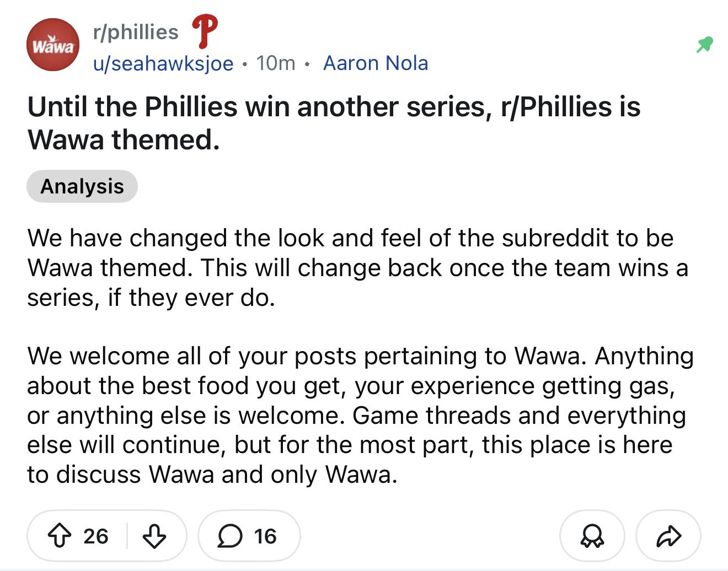This screenshot has width=728, height=571.
Task: Open the r/phillies subreddit link
Action: point(136,32)
